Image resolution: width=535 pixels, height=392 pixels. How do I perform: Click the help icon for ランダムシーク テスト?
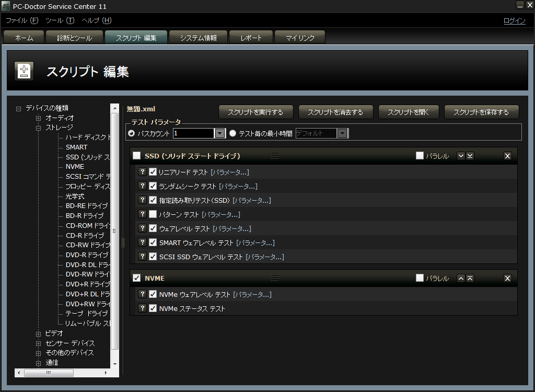click(142, 186)
